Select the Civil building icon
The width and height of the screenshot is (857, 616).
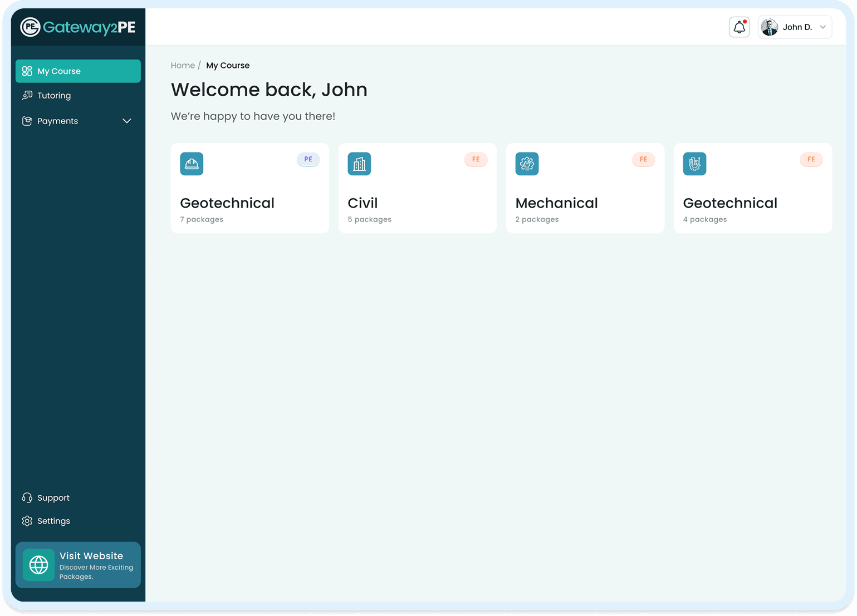click(x=359, y=164)
